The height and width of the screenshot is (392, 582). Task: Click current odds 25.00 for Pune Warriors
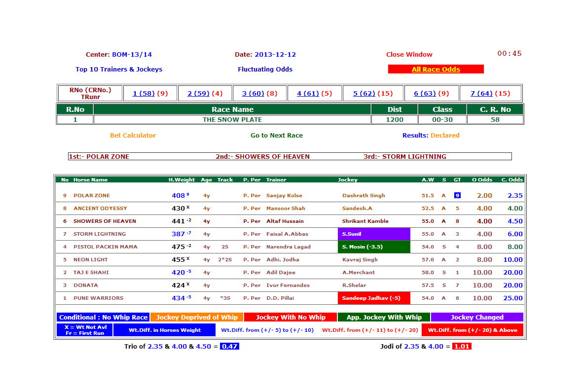pos(512,298)
